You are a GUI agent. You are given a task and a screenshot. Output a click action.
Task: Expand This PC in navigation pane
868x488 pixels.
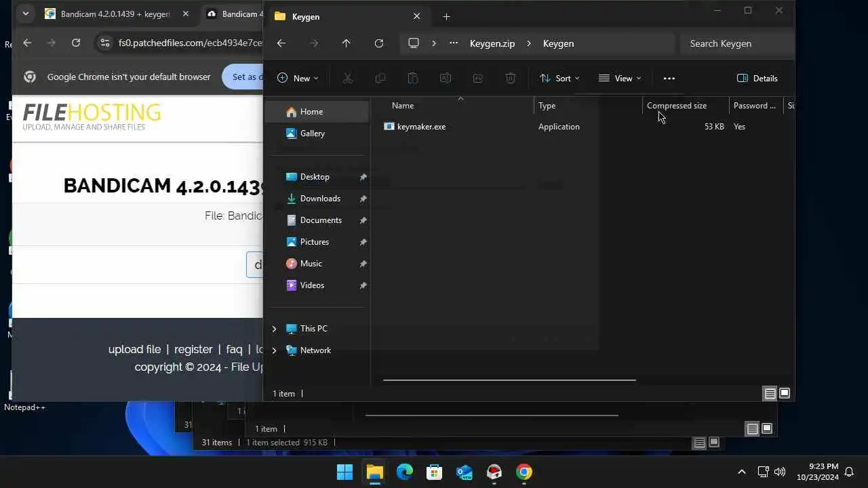[x=274, y=329]
